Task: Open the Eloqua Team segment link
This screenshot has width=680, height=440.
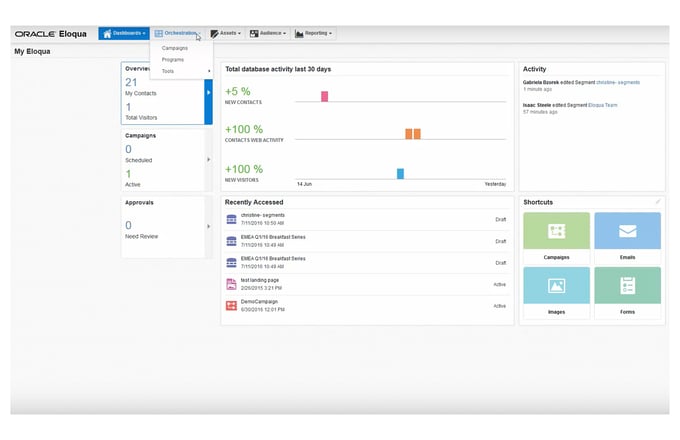Action: (x=603, y=104)
